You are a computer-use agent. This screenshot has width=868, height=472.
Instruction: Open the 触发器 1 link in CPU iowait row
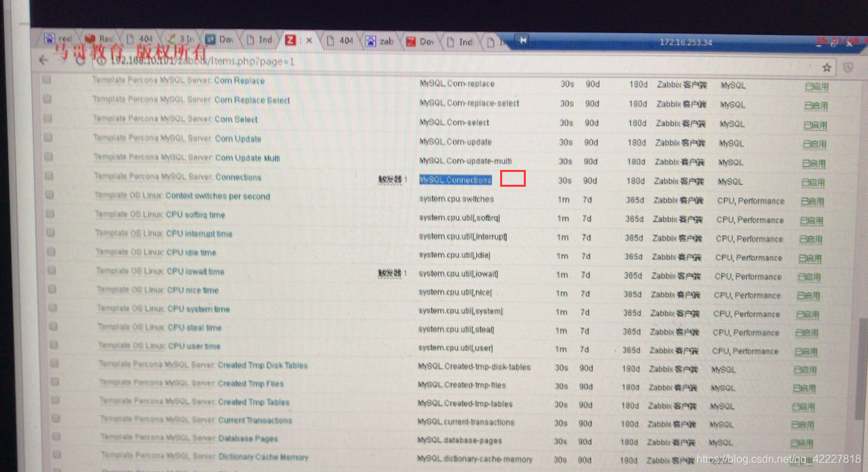coord(393,273)
